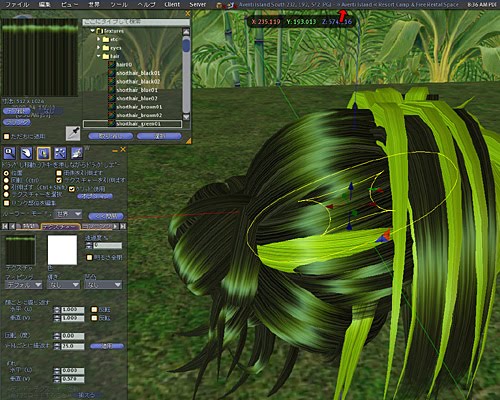Click the texture search input field

(136, 22)
